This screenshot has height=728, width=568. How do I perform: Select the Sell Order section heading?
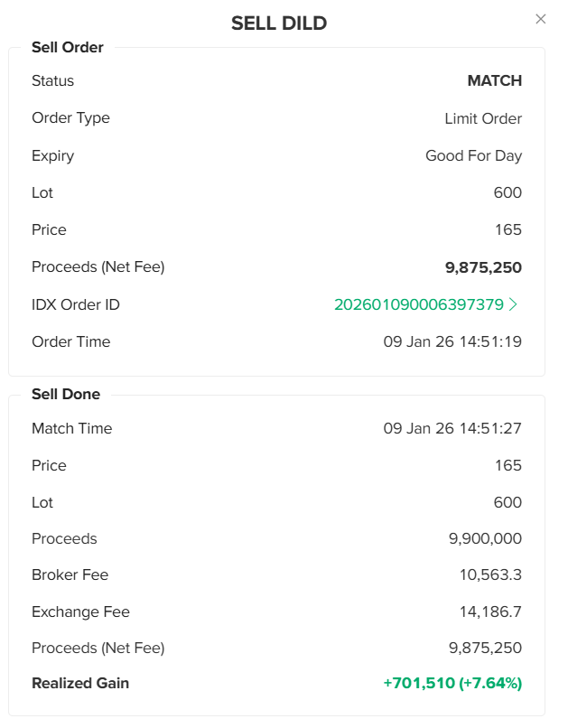point(68,48)
